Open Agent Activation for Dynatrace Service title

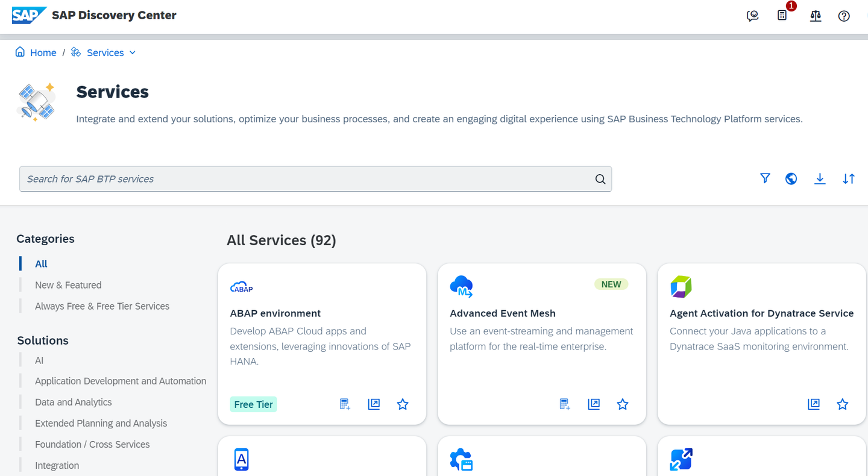click(x=762, y=313)
